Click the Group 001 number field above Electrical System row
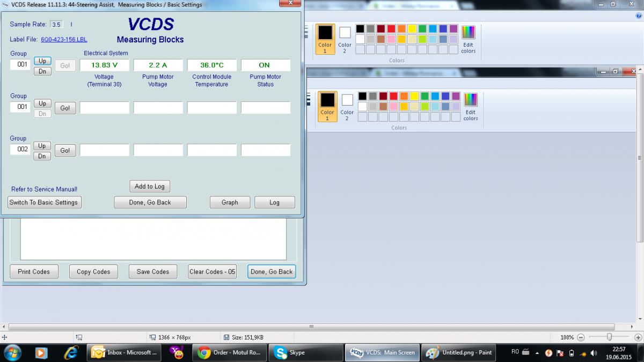Viewport: 644px width, 362px height. pos(21,64)
